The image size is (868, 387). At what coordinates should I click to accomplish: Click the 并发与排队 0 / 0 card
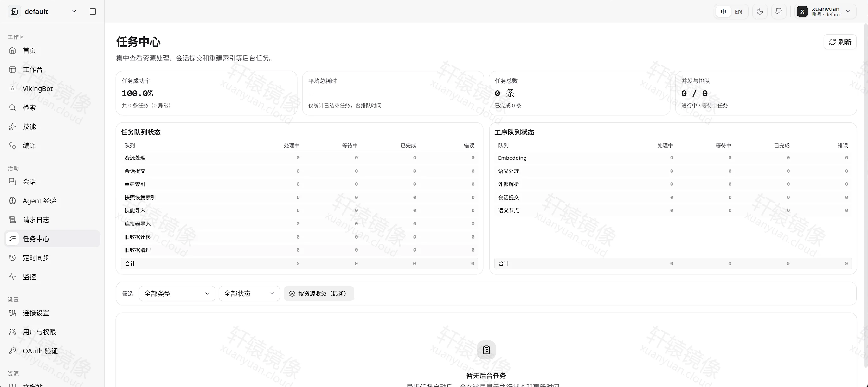tap(766, 93)
